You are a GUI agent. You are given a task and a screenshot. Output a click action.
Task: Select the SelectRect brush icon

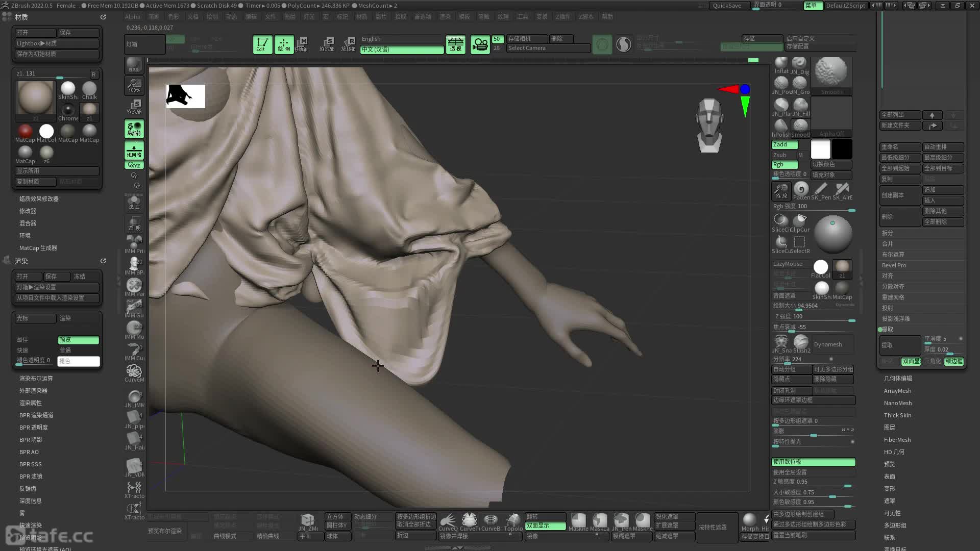point(800,244)
